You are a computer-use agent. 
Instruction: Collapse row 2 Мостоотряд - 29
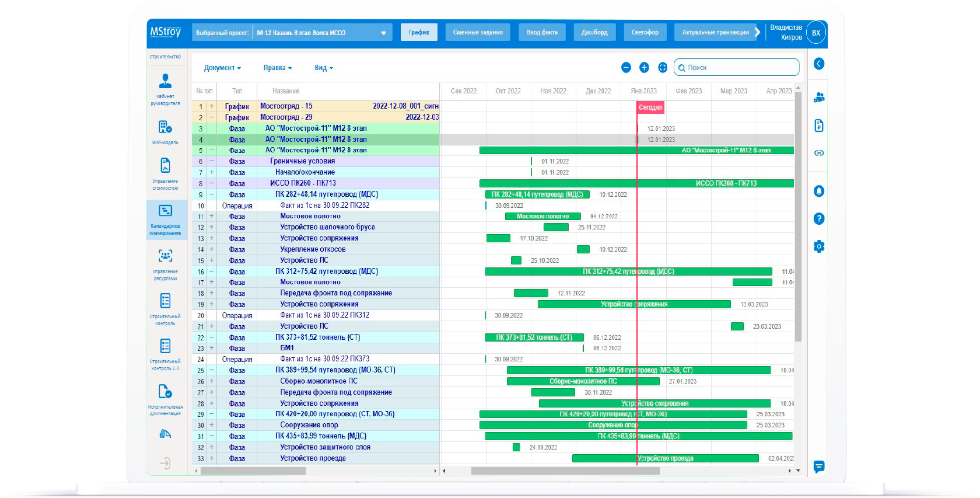tap(212, 117)
